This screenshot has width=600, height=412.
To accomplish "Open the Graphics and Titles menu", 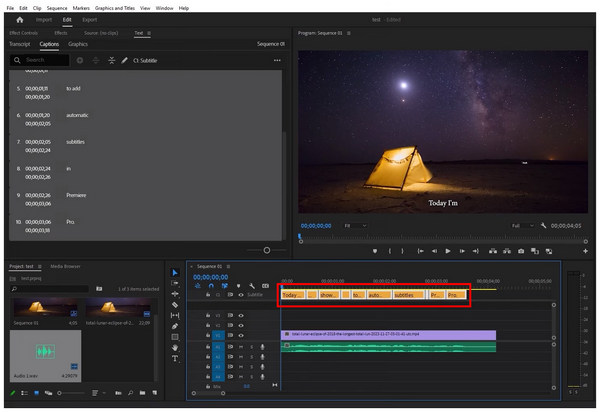I will click(x=115, y=8).
